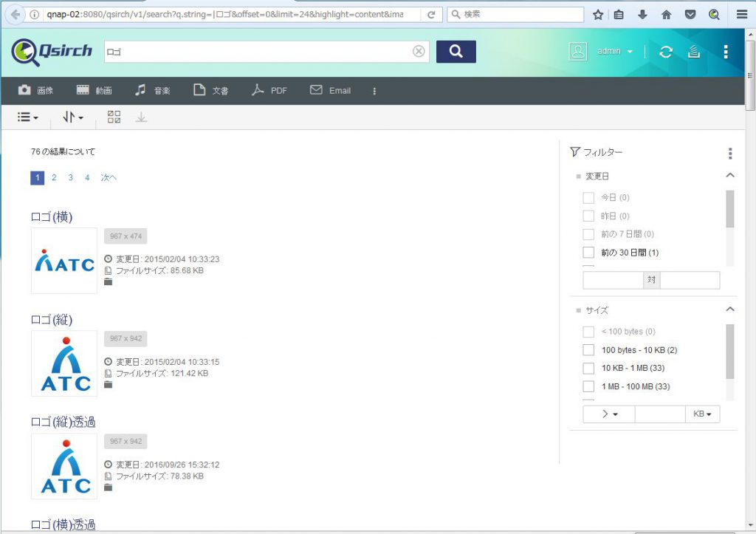Check 前の 7 日間 (0) filter
756x534 pixels.
tap(588, 234)
